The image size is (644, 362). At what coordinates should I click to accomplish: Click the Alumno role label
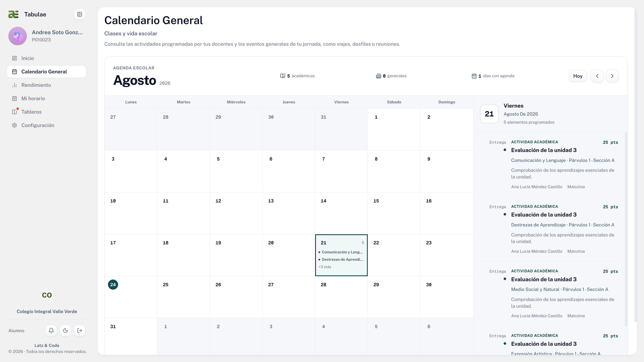[16, 331]
